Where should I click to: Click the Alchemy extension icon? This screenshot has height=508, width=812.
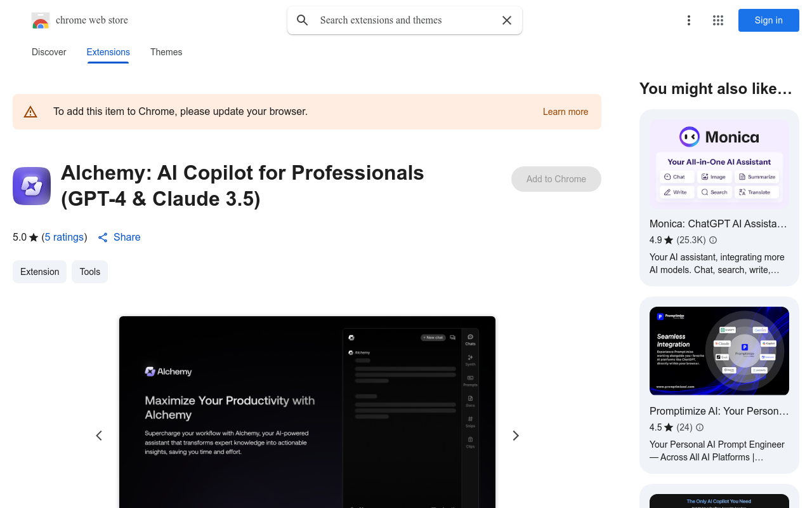[32, 186]
